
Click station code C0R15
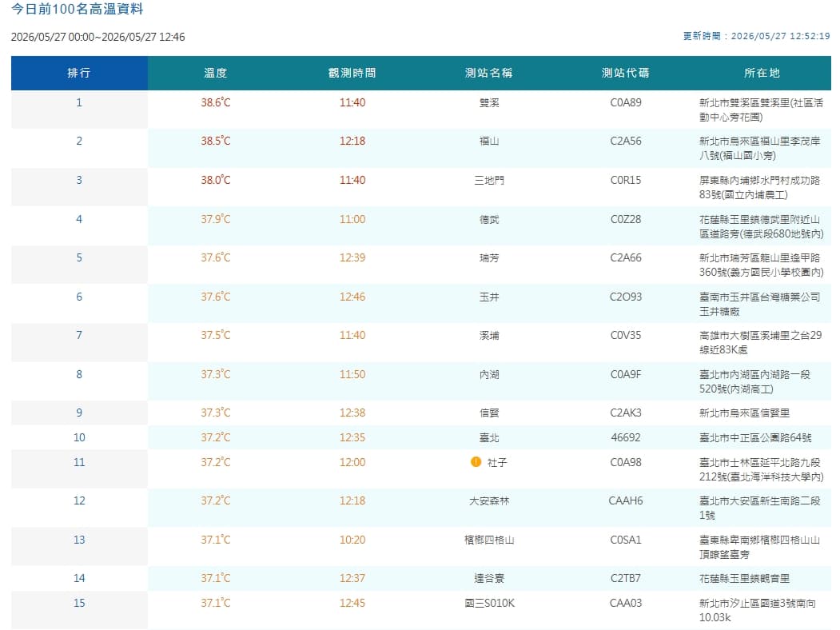click(x=626, y=181)
